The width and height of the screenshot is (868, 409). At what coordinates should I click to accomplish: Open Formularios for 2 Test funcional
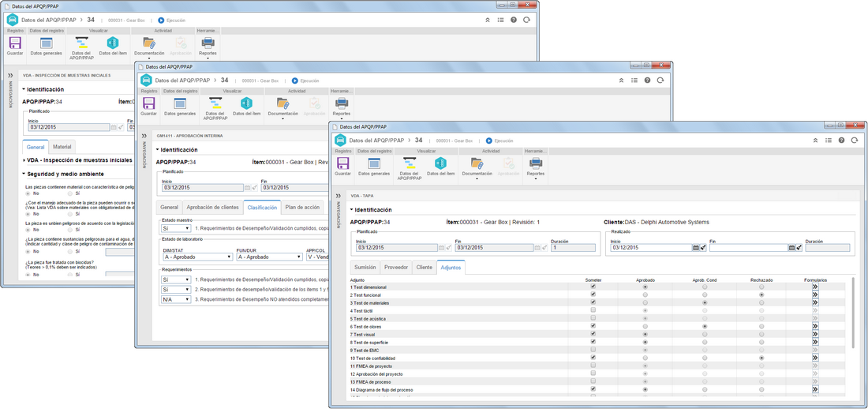point(815,295)
